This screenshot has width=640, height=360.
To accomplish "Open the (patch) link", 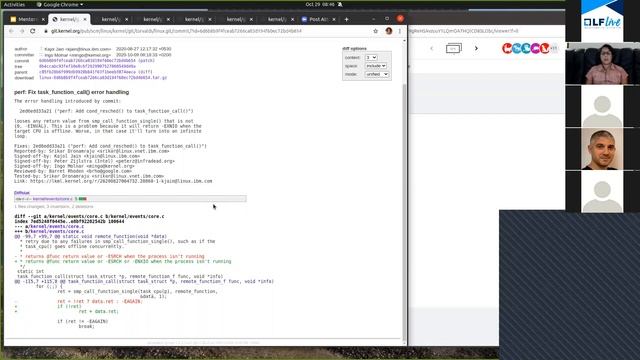I will point(146,60).
